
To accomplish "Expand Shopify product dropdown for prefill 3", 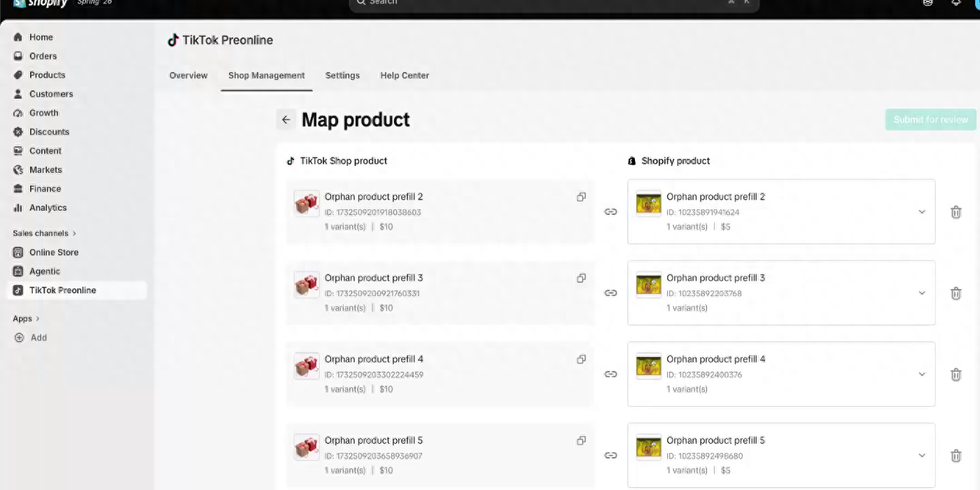I will click(921, 293).
